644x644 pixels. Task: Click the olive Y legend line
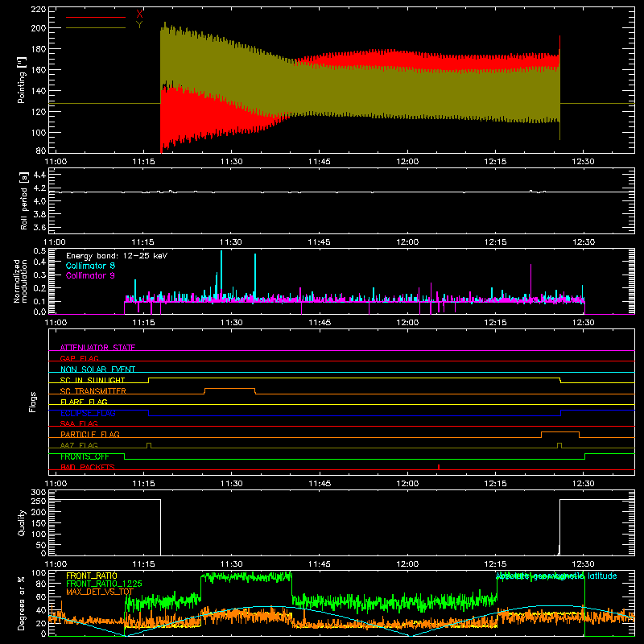coord(96,28)
